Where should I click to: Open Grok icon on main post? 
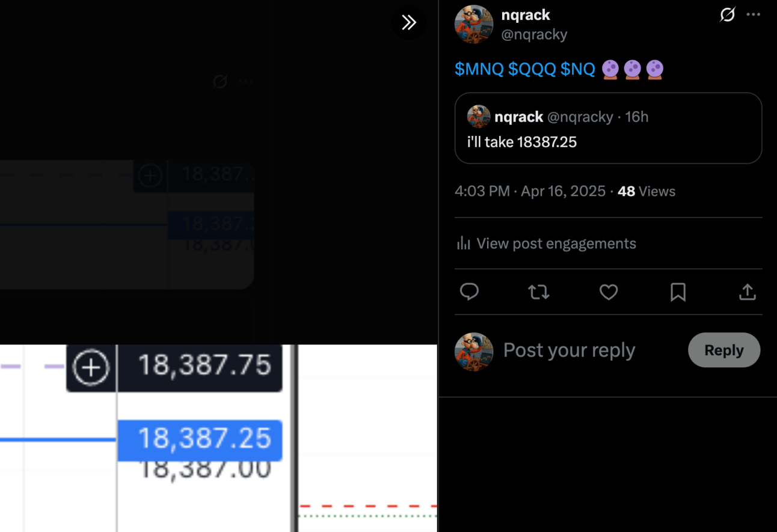pyautogui.click(x=728, y=15)
